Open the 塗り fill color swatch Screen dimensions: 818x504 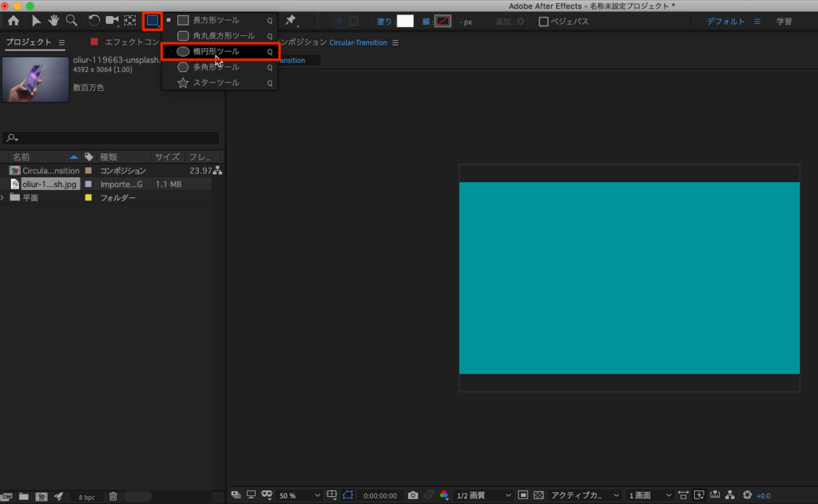405,22
